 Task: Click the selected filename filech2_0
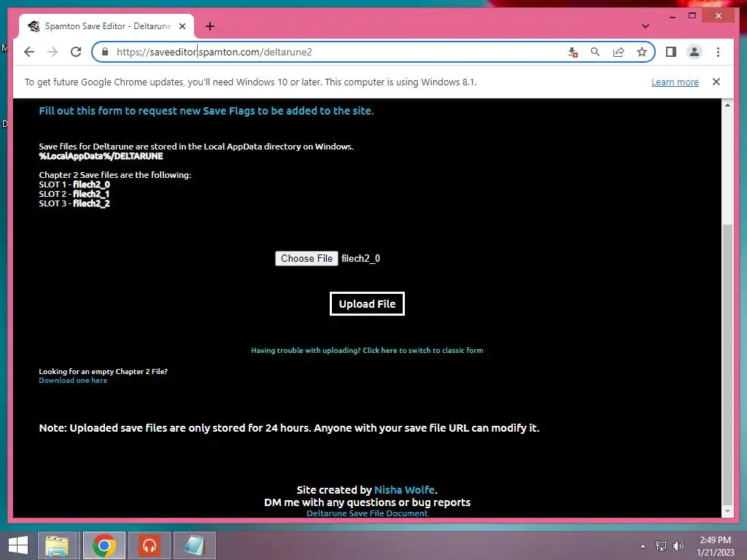coord(360,258)
